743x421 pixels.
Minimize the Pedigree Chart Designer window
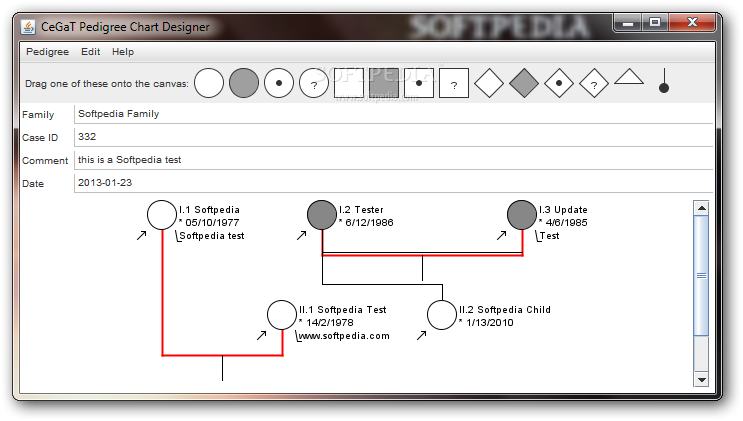point(628,22)
